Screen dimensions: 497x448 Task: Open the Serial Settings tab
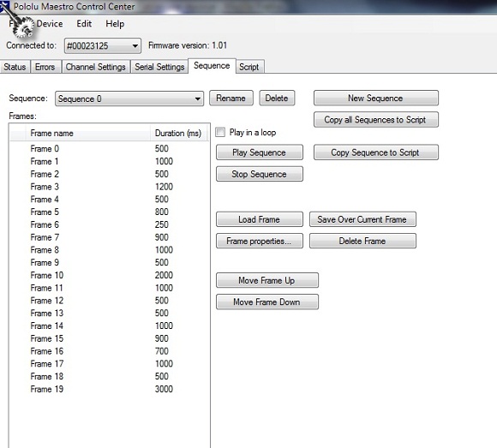point(159,67)
